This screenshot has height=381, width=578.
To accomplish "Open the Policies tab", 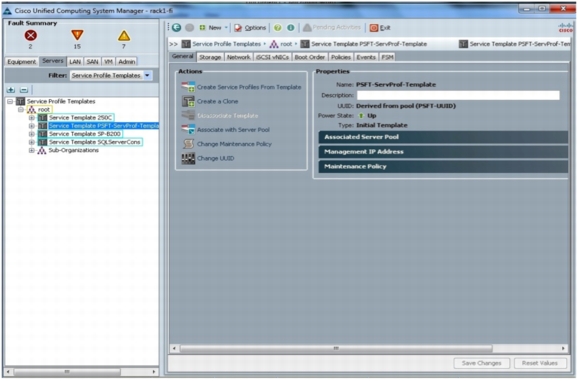I will pyautogui.click(x=341, y=57).
